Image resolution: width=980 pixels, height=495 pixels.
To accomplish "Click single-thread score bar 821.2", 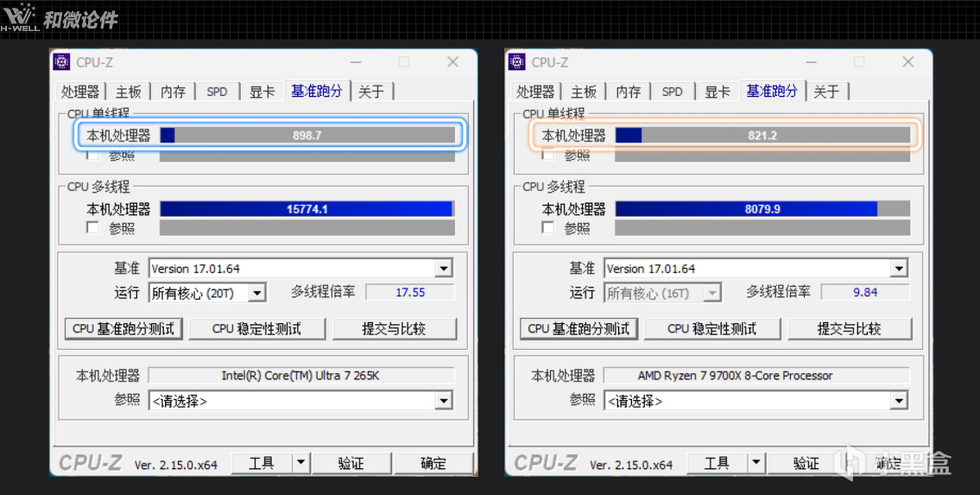I will pyautogui.click(x=762, y=135).
